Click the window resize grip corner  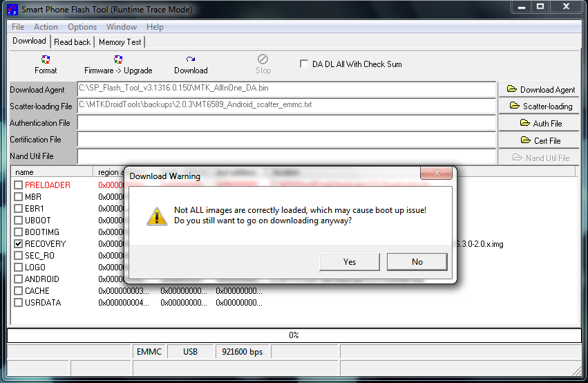coord(577,371)
